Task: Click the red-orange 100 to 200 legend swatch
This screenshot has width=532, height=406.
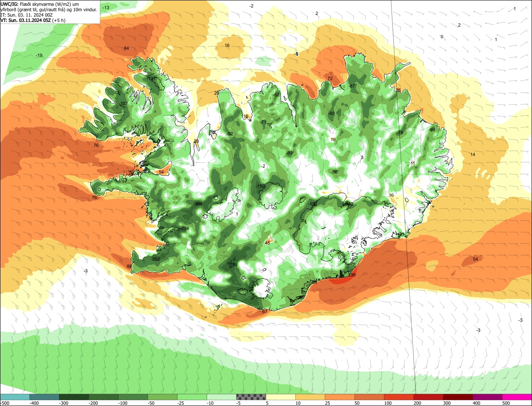Action: tap(398, 397)
